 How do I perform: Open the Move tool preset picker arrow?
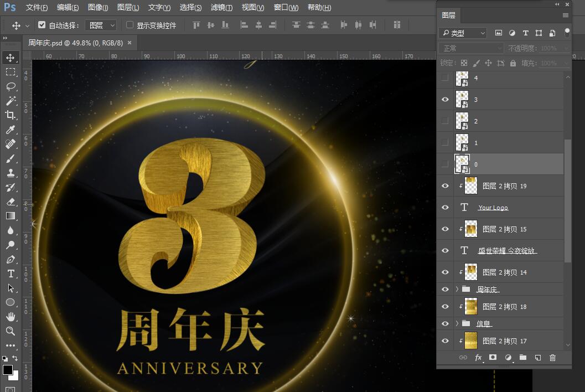coord(27,26)
